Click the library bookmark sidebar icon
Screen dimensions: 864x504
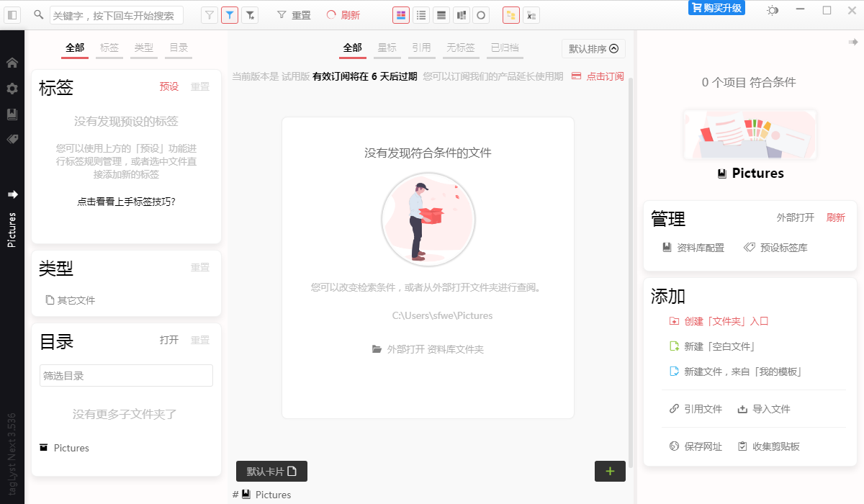point(12,114)
